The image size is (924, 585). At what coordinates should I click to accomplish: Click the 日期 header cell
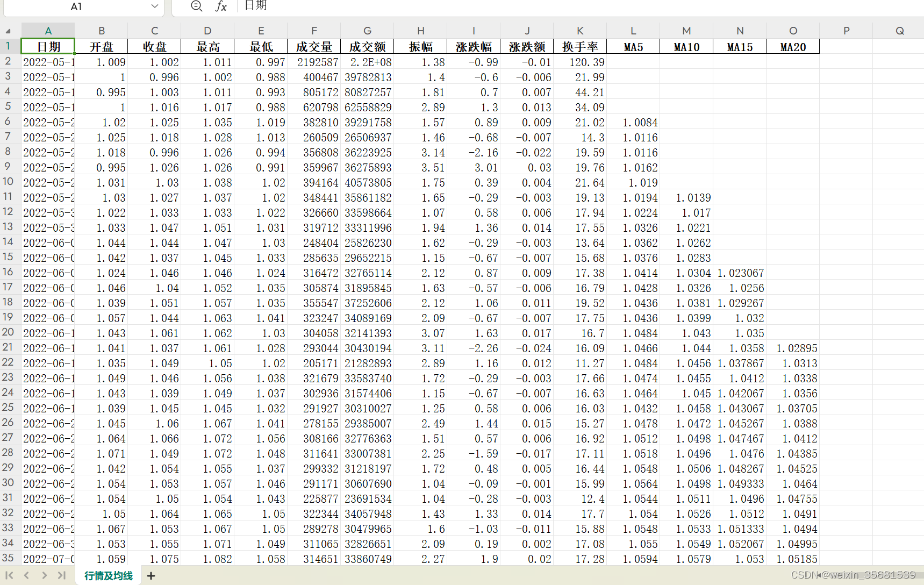pos(48,46)
